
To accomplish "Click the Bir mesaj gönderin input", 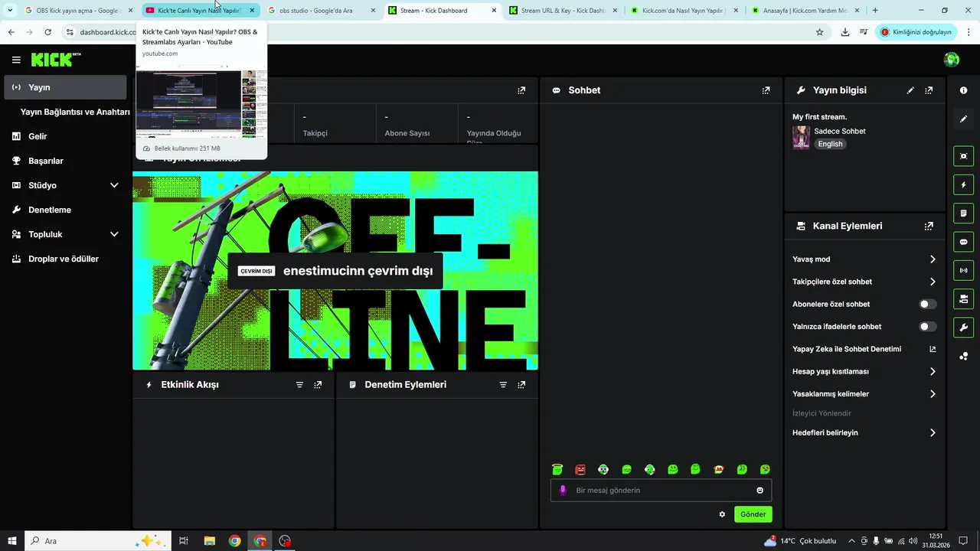I will click(661, 491).
